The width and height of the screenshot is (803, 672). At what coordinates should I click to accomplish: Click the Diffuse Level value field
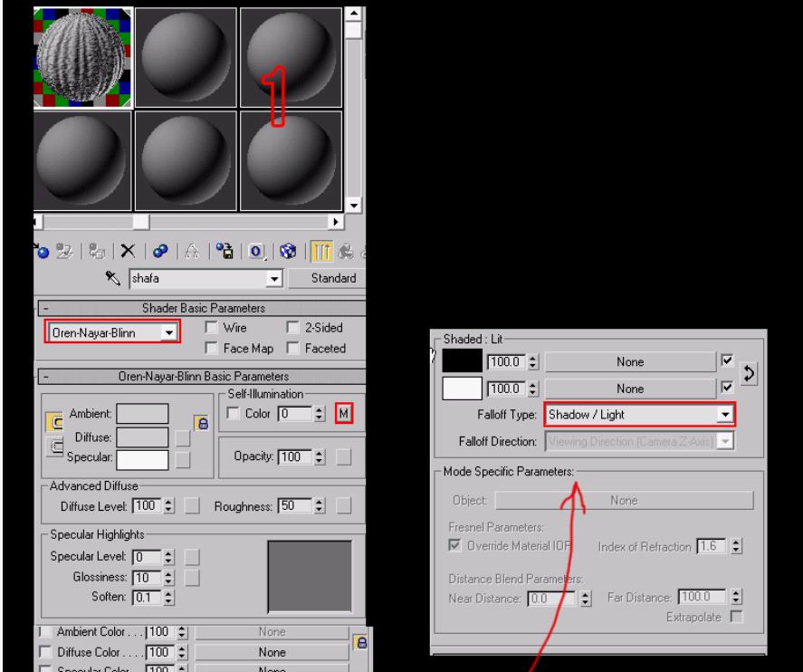coord(147,506)
